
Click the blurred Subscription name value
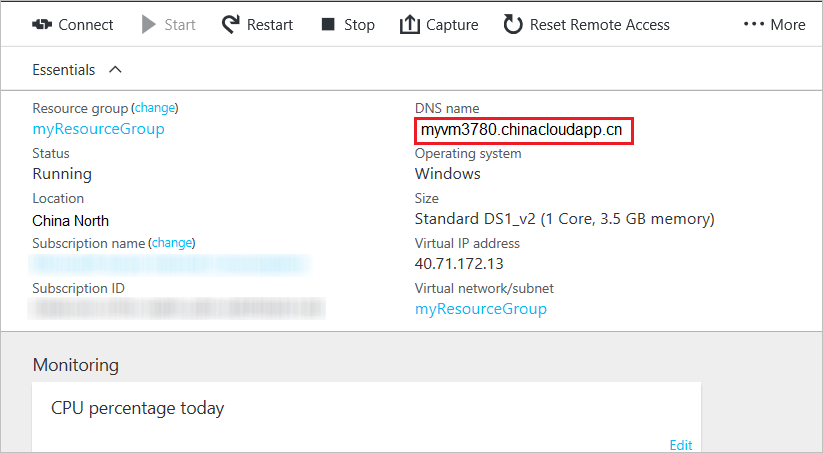pyautogui.click(x=170, y=264)
